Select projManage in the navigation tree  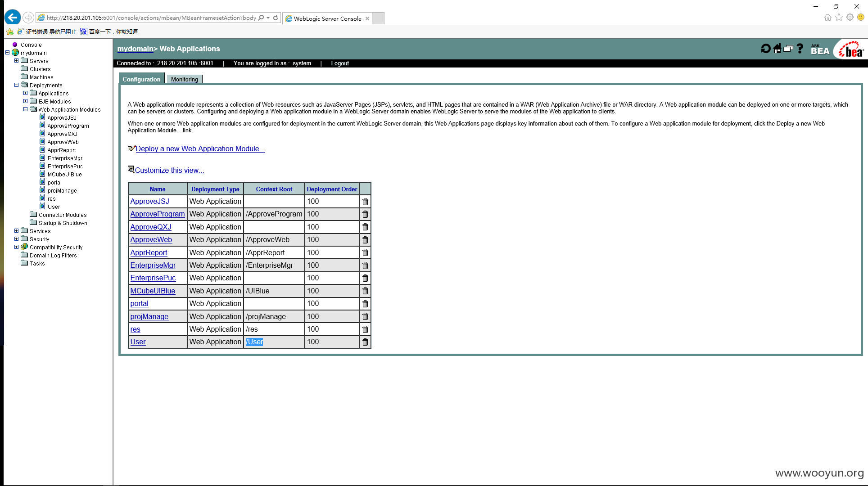[62, 191]
